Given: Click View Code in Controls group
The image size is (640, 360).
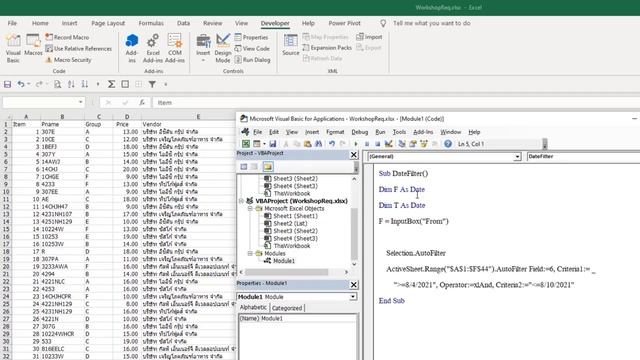Looking at the screenshot, I should pyautogui.click(x=252, y=49).
